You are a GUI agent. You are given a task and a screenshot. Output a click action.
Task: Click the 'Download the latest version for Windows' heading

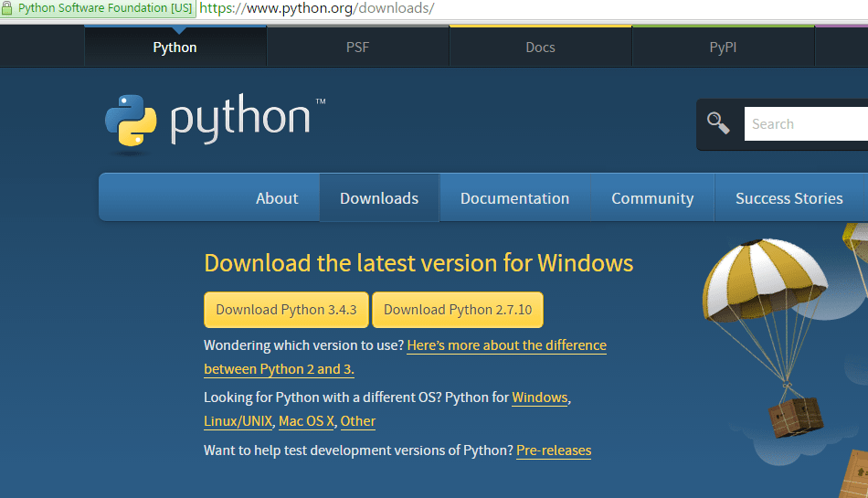[x=418, y=263]
